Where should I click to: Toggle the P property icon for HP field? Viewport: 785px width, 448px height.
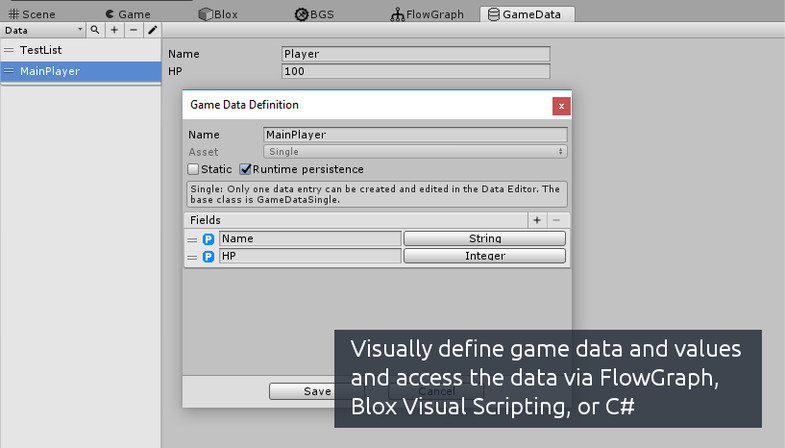click(208, 257)
